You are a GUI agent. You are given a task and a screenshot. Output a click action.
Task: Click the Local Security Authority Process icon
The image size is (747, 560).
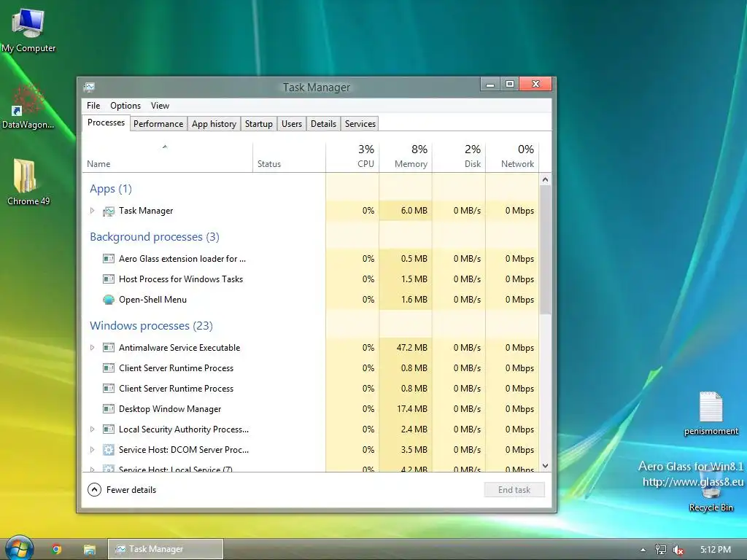coord(109,429)
